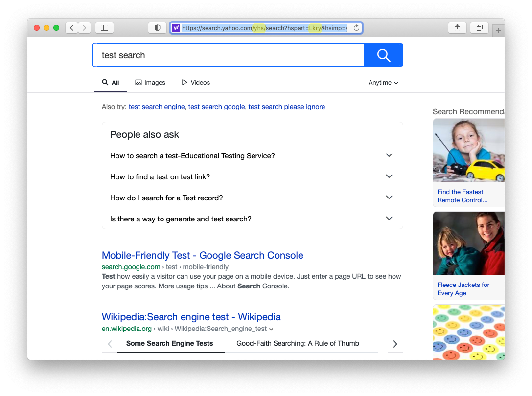Click the search.google.com green URL

131,267
